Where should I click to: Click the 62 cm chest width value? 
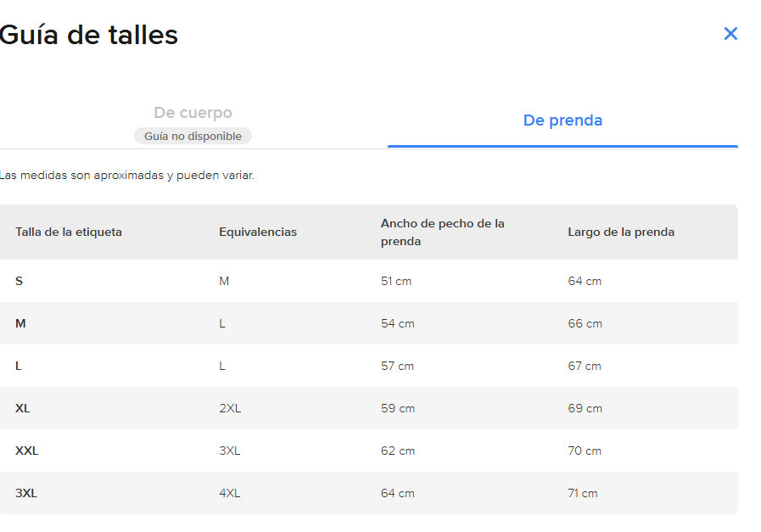(398, 451)
